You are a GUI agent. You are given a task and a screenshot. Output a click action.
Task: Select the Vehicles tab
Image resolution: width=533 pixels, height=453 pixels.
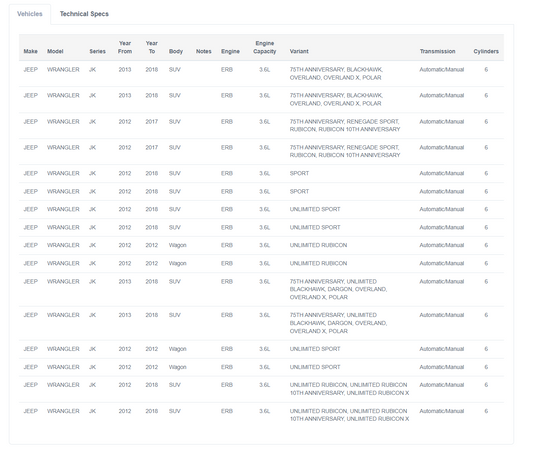[30, 14]
